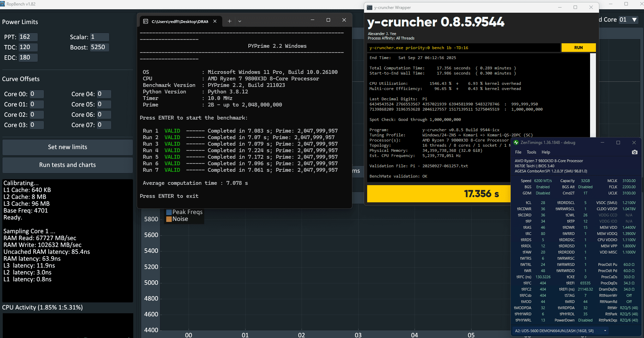Screen dimensions: 644x338
Task: Take a ZenTimings screenshot with the camera icon
Action: (634, 152)
